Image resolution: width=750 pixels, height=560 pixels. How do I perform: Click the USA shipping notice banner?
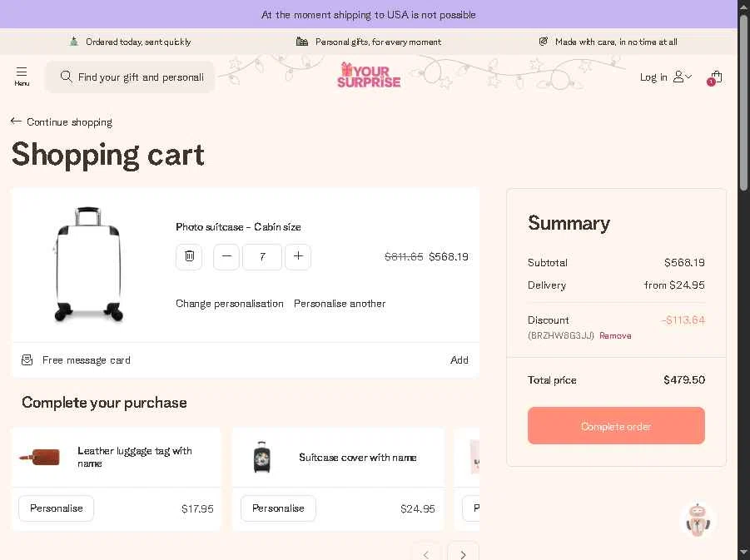tap(368, 14)
